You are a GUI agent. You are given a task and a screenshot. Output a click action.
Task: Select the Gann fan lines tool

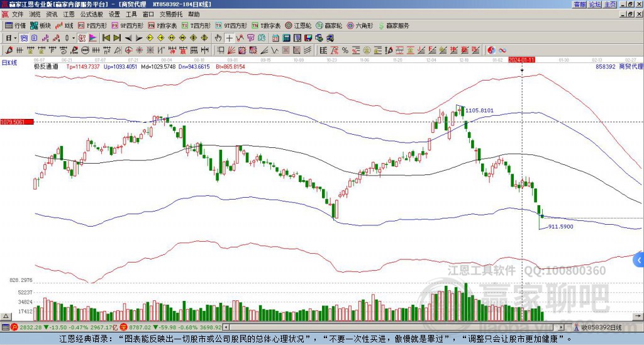[x=231, y=50]
